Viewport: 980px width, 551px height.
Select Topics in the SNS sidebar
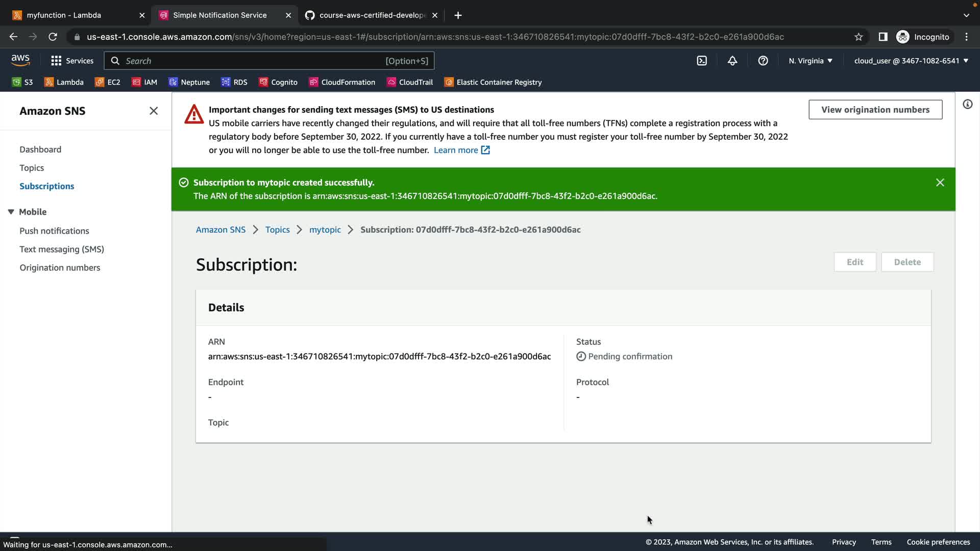coord(32,168)
